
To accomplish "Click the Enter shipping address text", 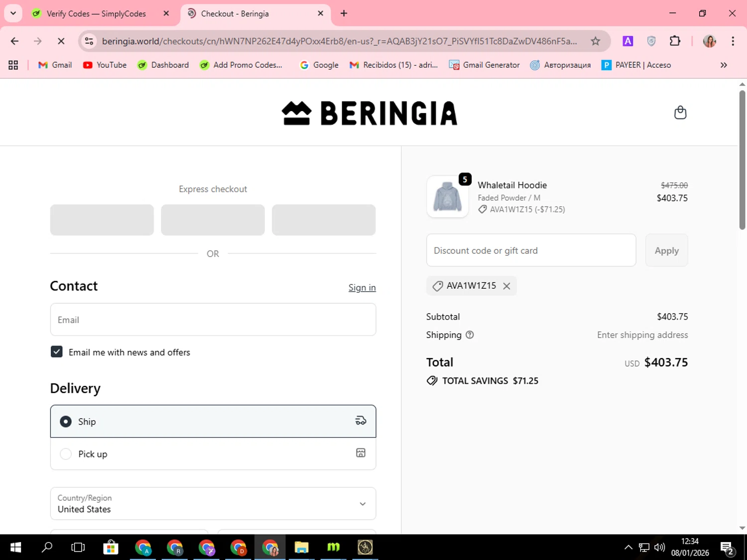I will click(642, 335).
